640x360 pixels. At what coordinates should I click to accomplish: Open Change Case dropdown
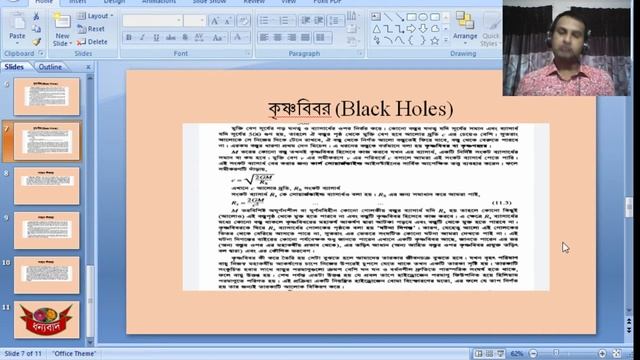coord(219,38)
